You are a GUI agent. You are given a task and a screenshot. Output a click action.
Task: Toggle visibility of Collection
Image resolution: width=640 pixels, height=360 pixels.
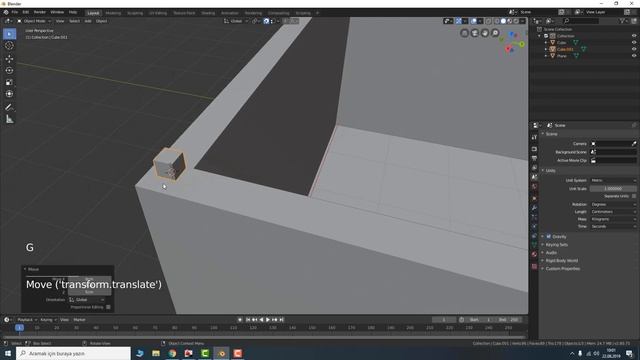(x=634, y=36)
